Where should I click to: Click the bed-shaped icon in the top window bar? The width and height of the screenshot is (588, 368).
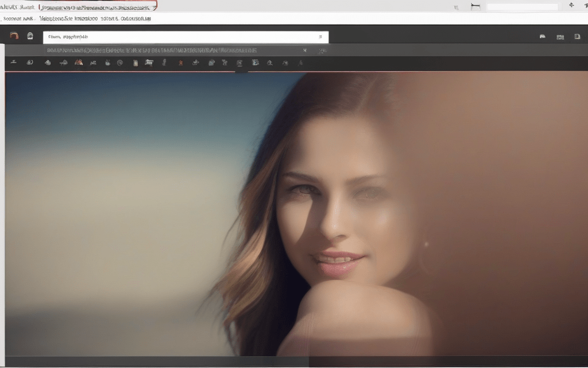tap(475, 6)
